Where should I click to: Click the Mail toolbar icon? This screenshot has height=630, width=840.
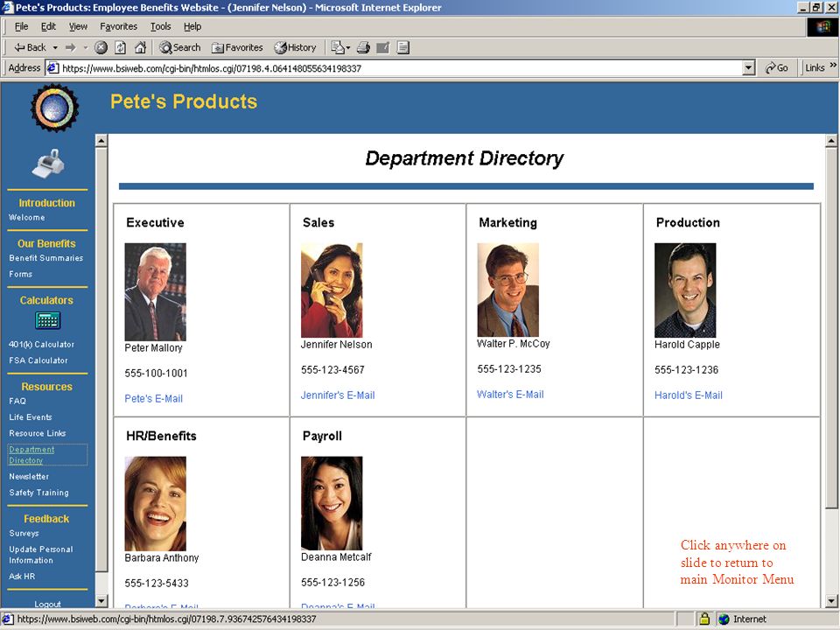coord(338,47)
